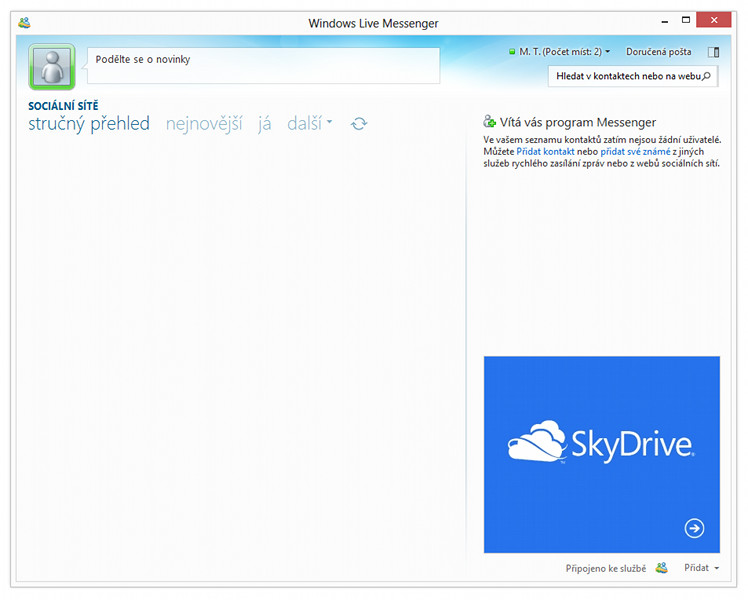Click 'SOCIÁLNÍ SÍTĚ' heading
Viewport: 748px width, 600px height.
pos(63,106)
